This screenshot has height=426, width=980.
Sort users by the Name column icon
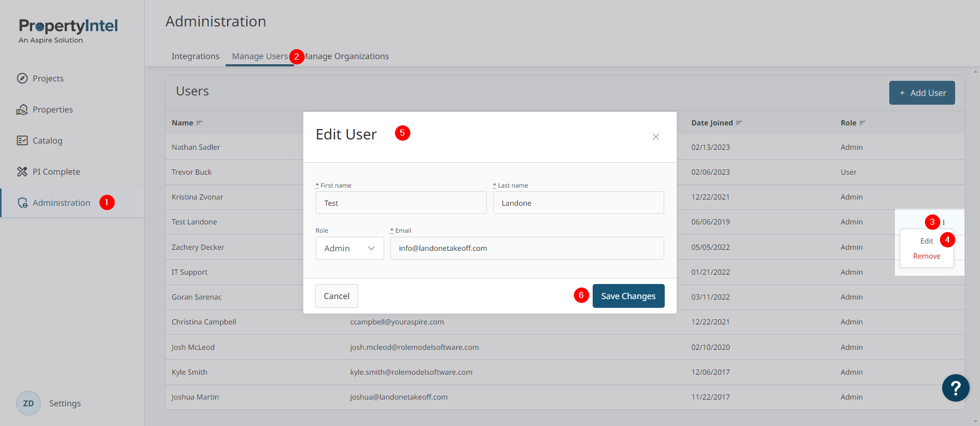click(199, 123)
